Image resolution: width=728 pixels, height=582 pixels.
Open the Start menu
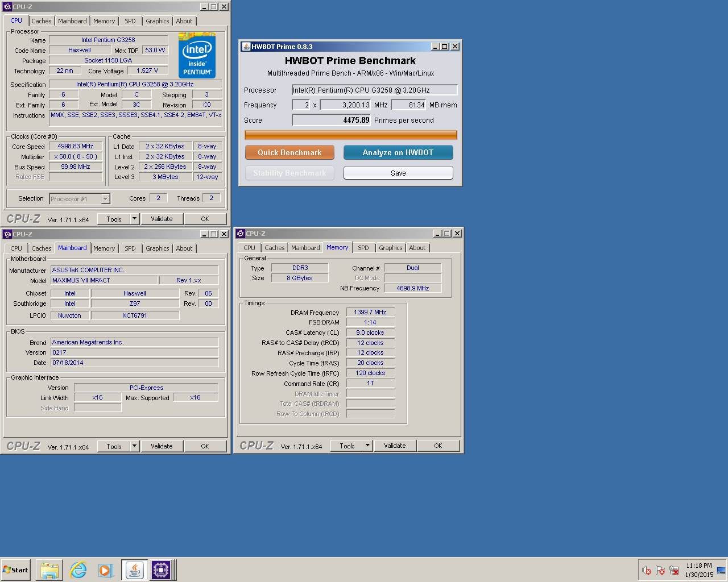(x=15, y=570)
